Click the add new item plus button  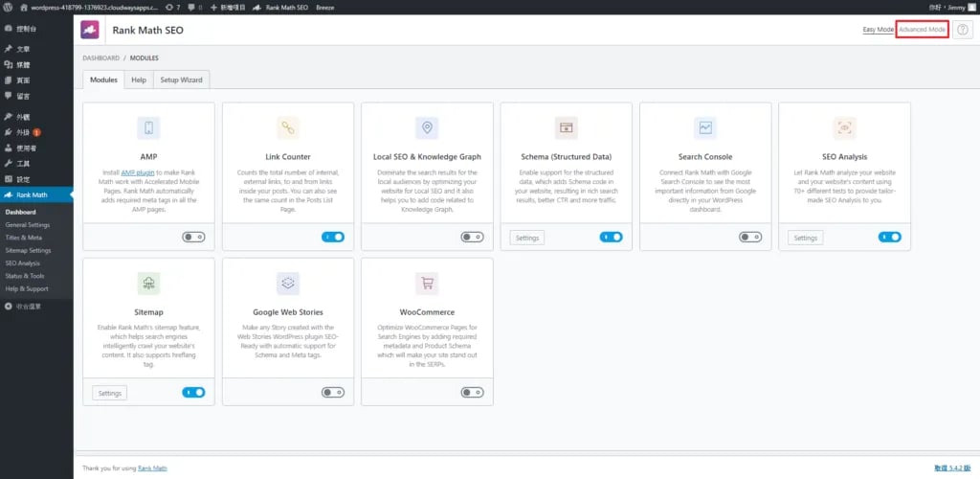(228, 8)
